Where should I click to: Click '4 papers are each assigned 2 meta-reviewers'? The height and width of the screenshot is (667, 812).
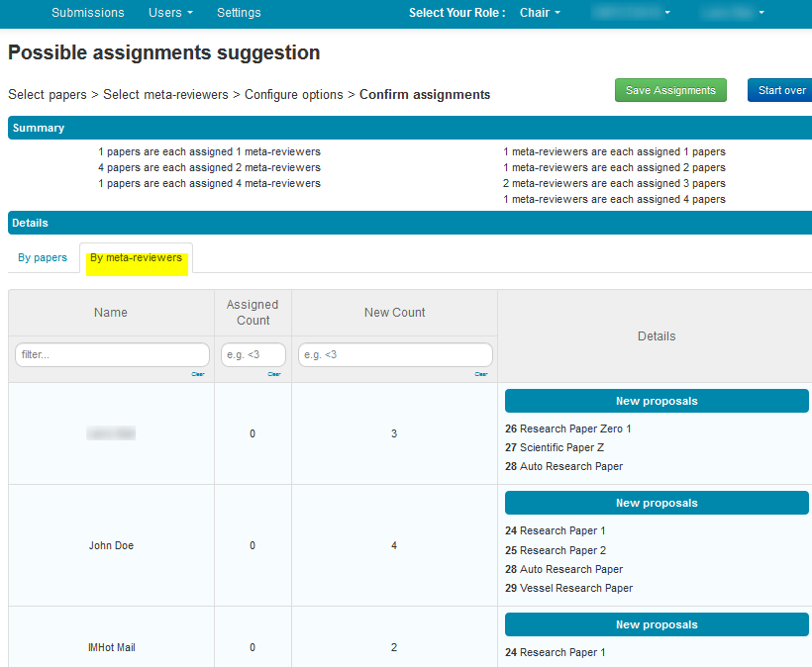pyautogui.click(x=209, y=167)
